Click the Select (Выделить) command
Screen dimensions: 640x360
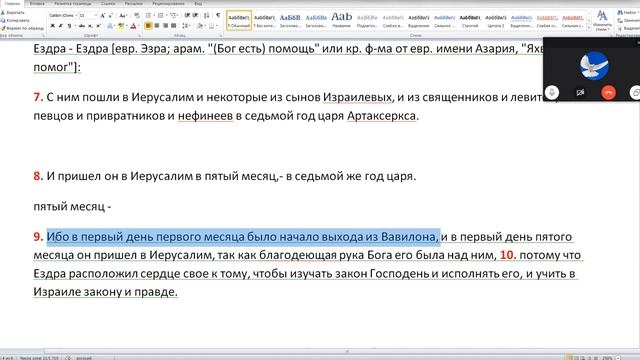point(629,28)
